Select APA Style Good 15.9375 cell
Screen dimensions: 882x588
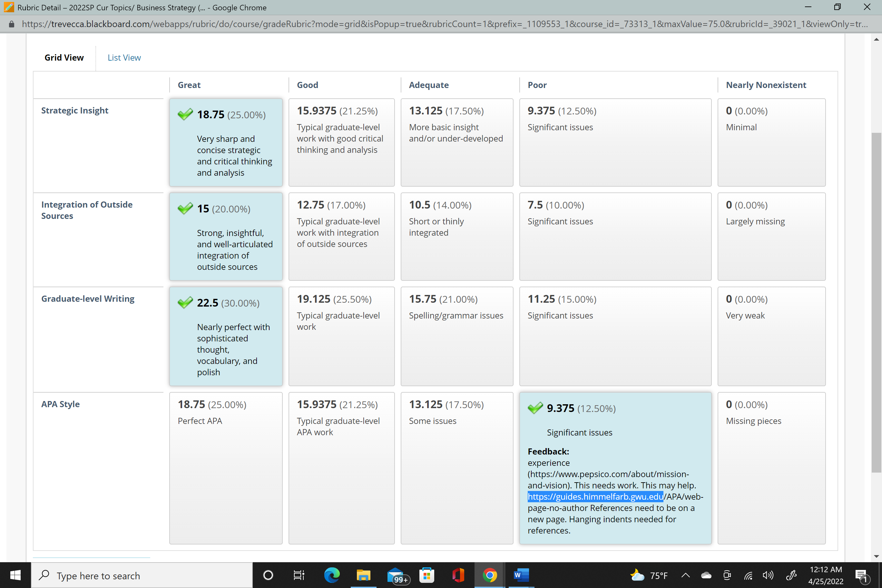coord(341,468)
